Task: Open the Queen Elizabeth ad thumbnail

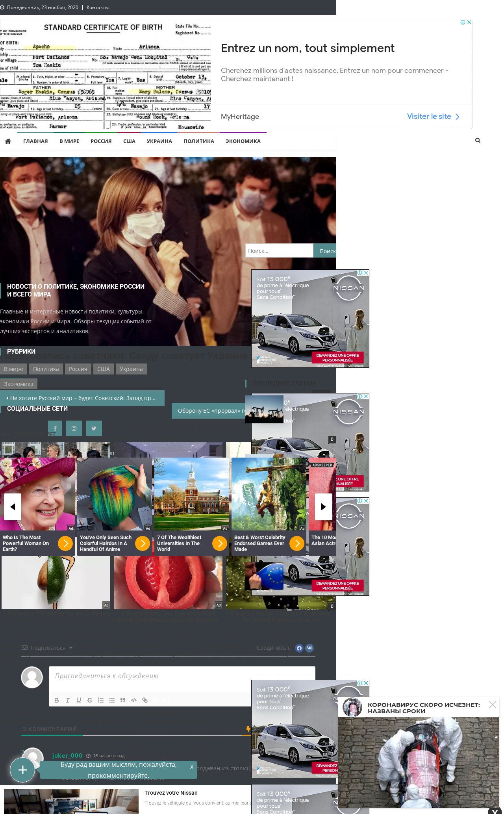Action: 37,494
